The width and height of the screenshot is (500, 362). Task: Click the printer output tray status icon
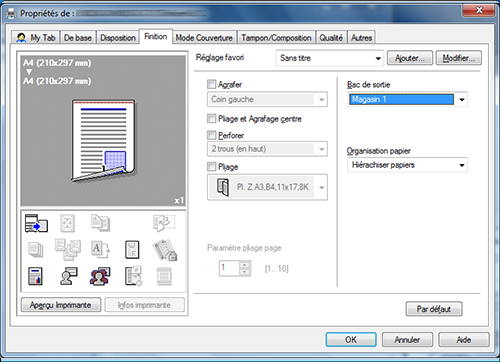[x=36, y=223]
